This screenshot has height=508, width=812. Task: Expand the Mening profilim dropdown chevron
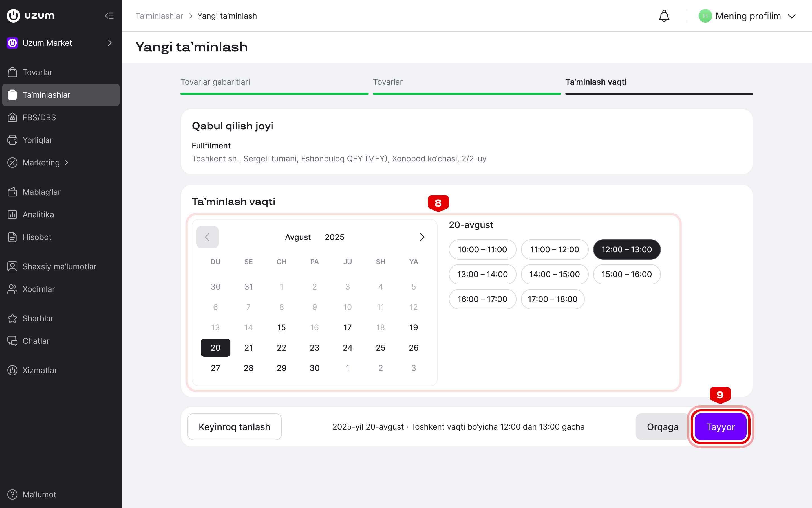click(791, 16)
